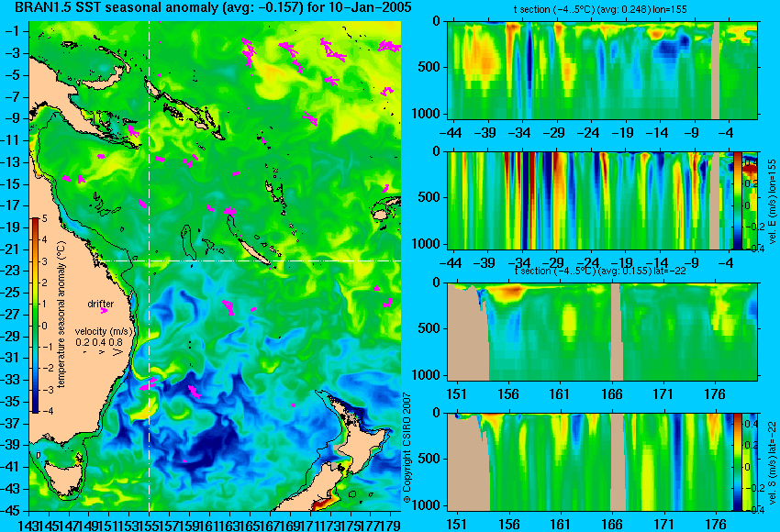Click the '1000' depth label on the lat=-22 temperature section
Viewport: 780px width, 532px height.
pyautogui.click(x=427, y=375)
